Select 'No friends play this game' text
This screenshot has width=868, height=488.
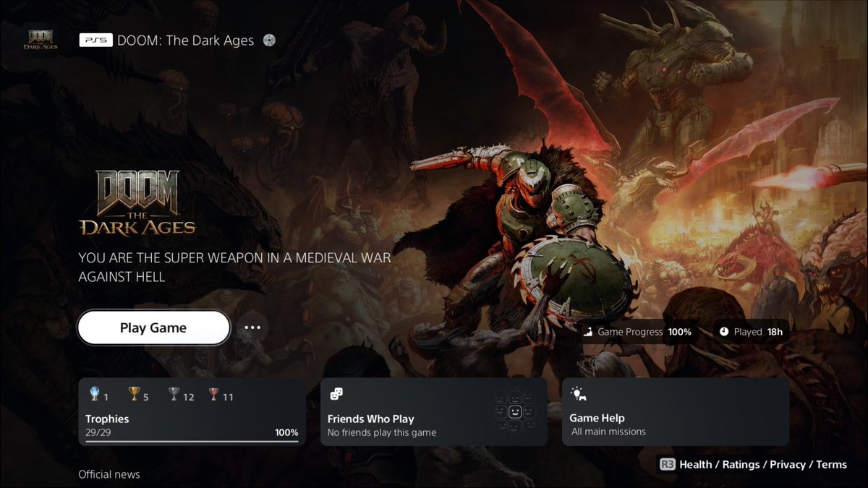pyautogui.click(x=382, y=433)
